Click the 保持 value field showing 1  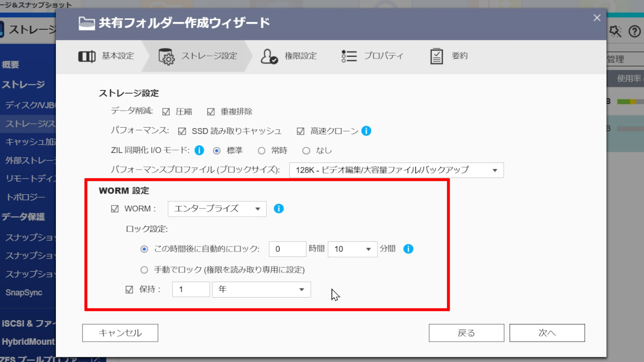pos(191,290)
